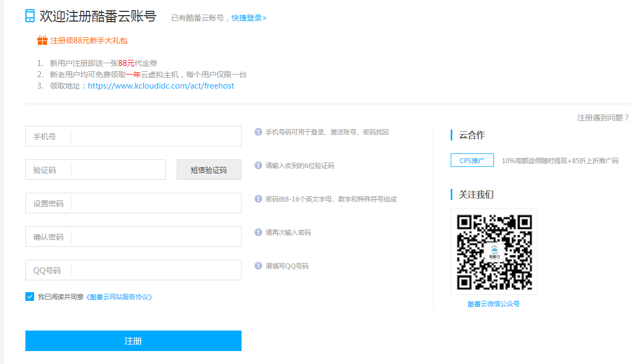
Task: Submit with the blue 注册 button
Action: click(133, 341)
